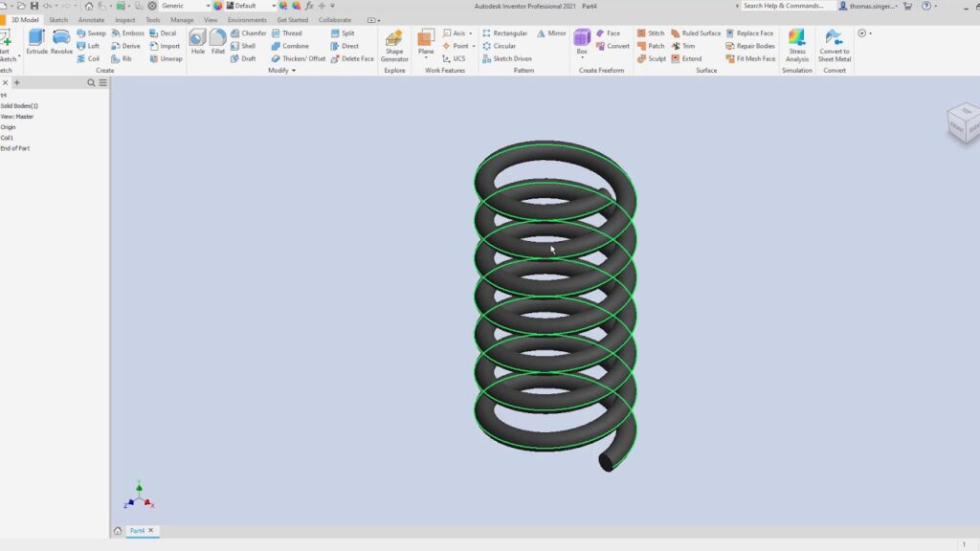
Task: Select the Fillet tool
Action: tap(217, 42)
